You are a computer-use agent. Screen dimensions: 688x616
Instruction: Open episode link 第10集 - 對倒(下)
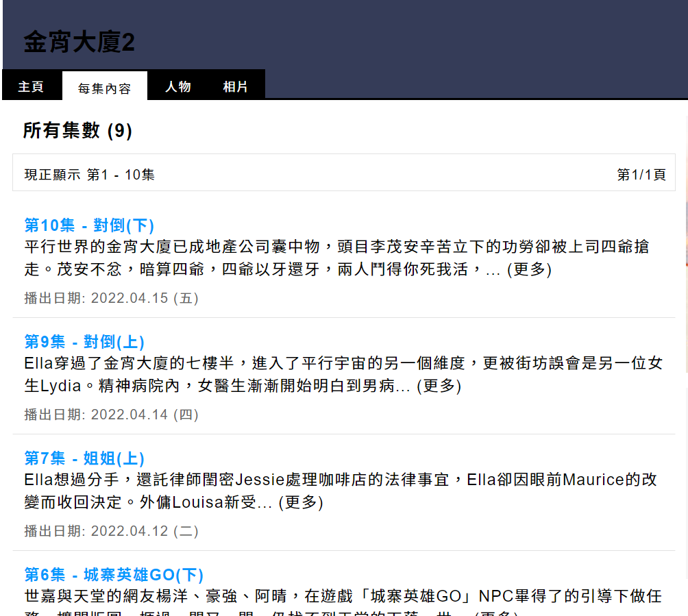click(x=89, y=225)
